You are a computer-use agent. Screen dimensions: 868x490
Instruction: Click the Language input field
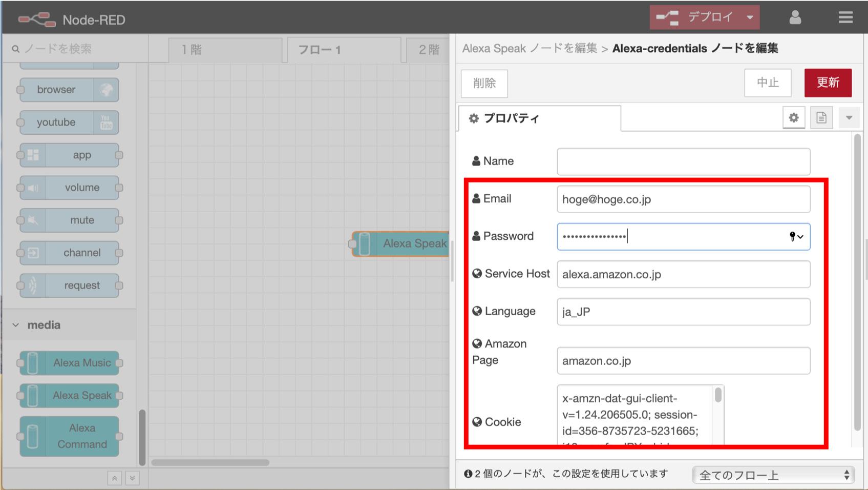683,312
